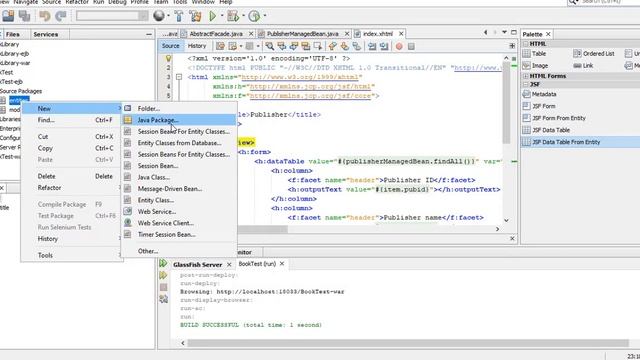This screenshot has height=360, width=640.
Task: Open the editor documents list dropdown
Action: (504, 32)
